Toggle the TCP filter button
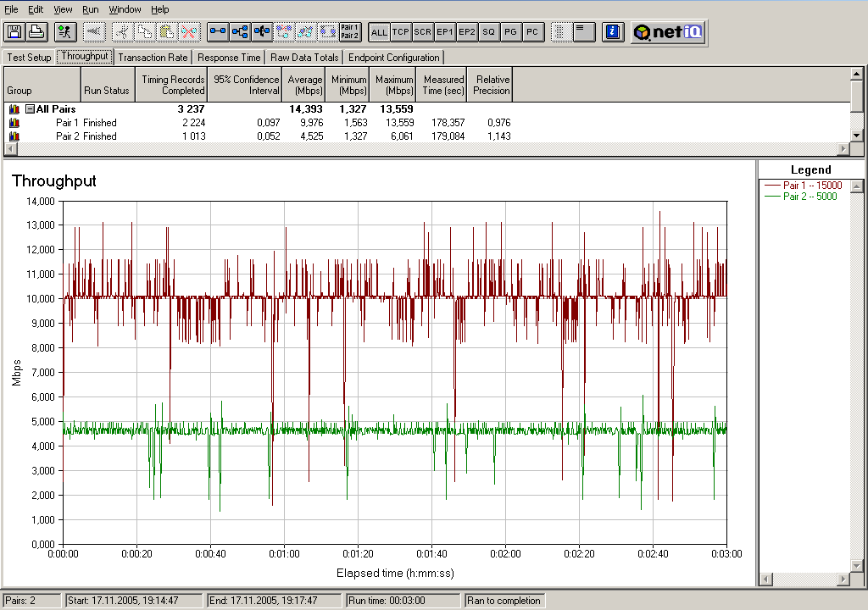This screenshot has width=868, height=610. click(x=401, y=32)
